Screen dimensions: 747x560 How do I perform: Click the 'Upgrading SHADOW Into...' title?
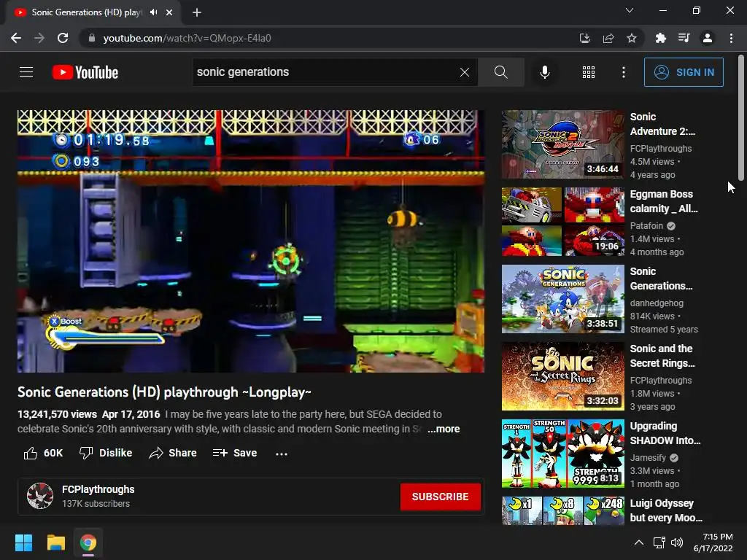665,433
